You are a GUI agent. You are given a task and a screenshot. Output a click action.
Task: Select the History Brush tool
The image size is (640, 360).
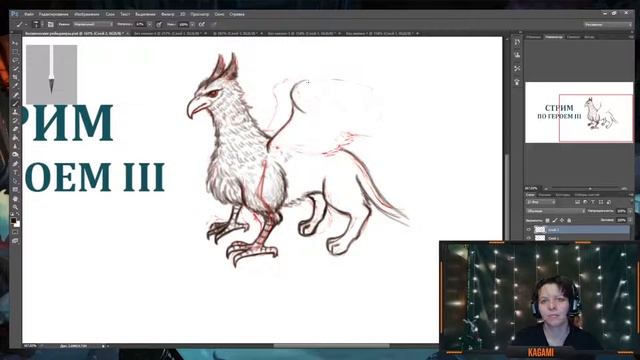point(15,120)
